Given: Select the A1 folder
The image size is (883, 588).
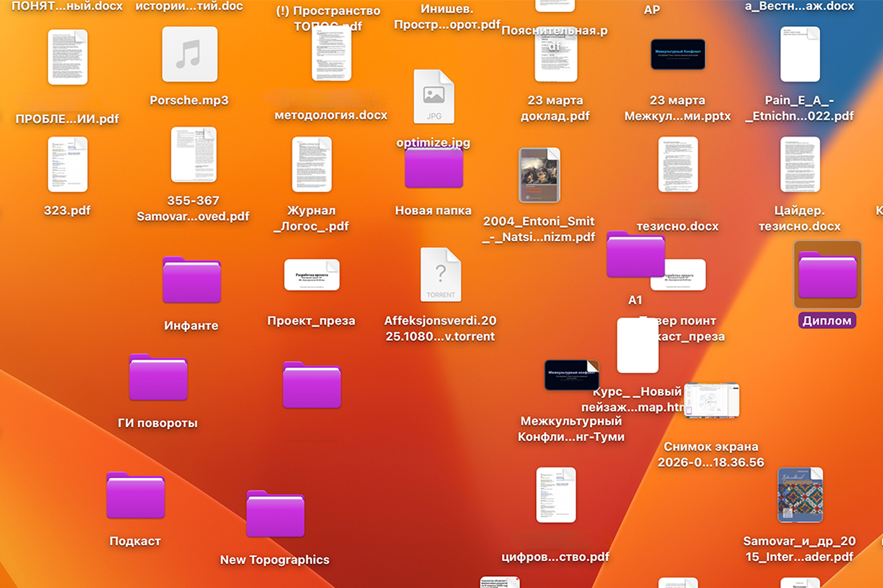Looking at the screenshot, I should pos(634,256).
